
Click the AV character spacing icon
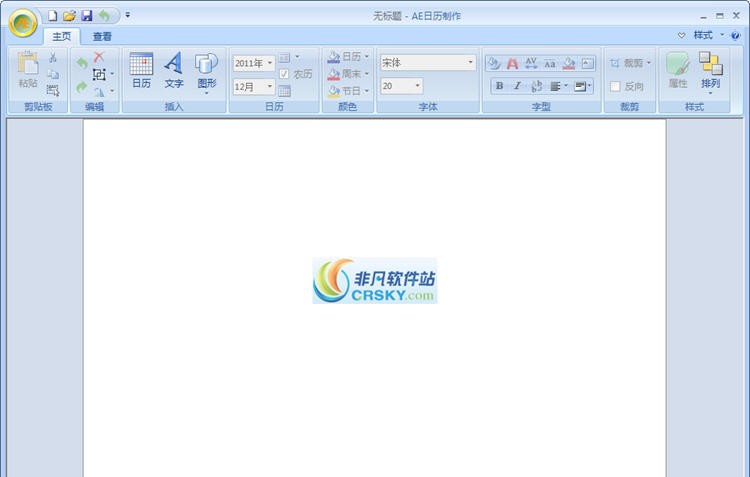tap(531, 63)
